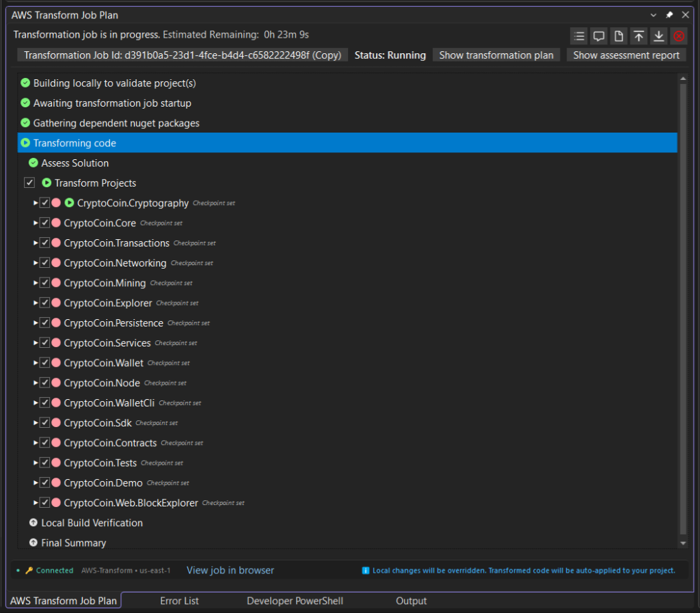Viewport: 700px width, 613px height.
Task: Expand the CryptoCoin.Core tree node
Action: pyautogui.click(x=36, y=223)
